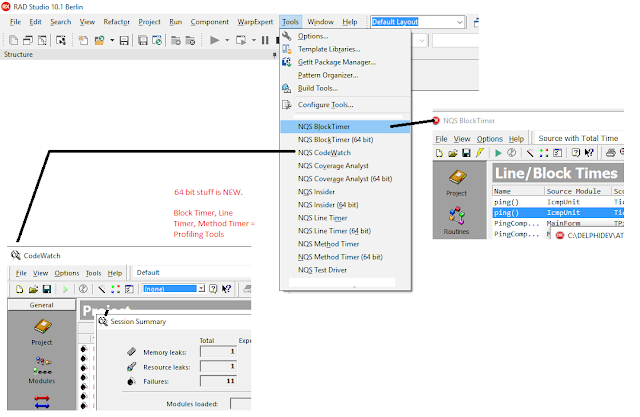Click the BlockTimer New document icon
Viewport: 640px width, 417px height.
click(439, 153)
